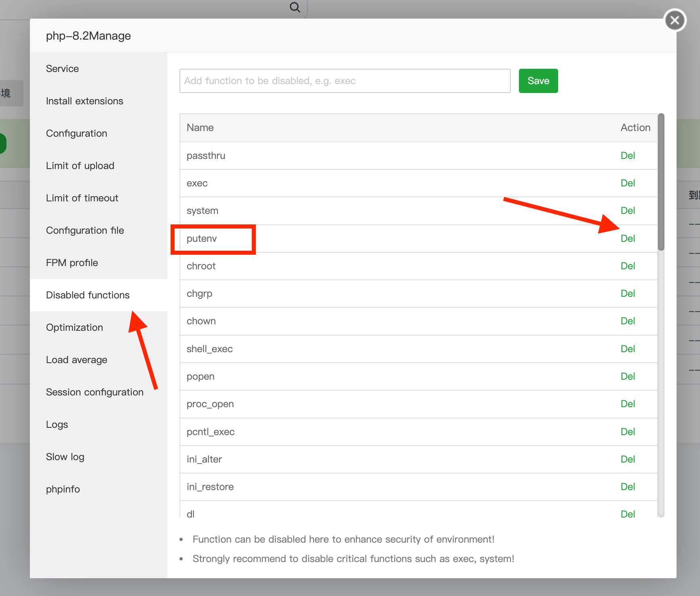Select the Disabled functions tab
Viewport: 700px width, 596px height.
tap(88, 295)
